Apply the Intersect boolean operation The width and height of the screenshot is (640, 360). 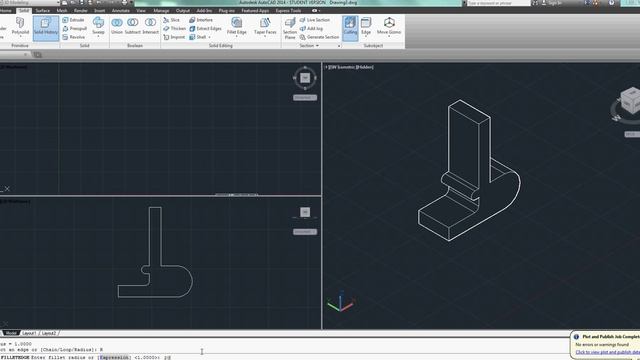coord(150,26)
